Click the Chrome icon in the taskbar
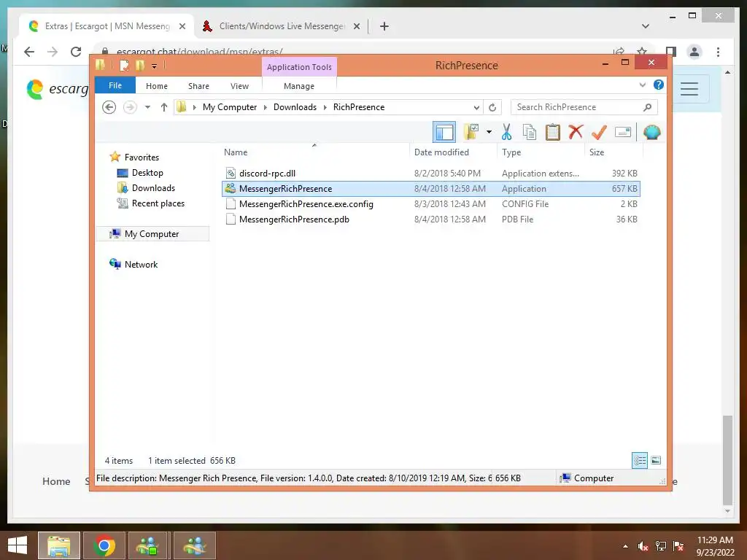This screenshot has width=747, height=560. click(104, 545)
